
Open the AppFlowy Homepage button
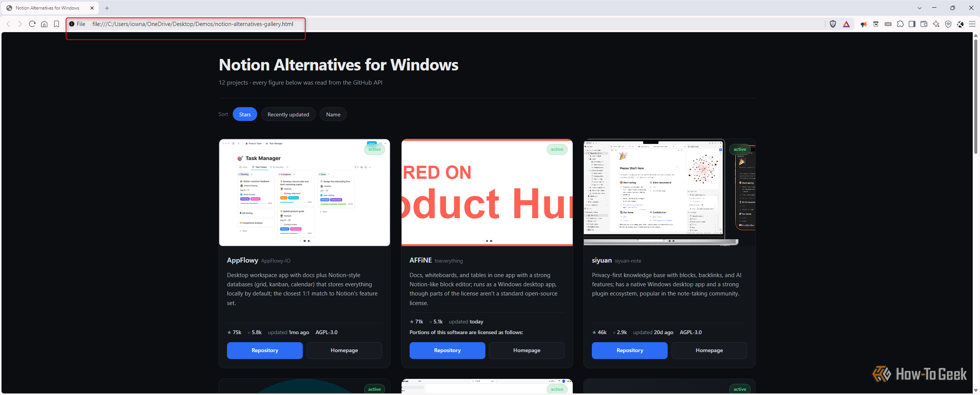click(x=344, y=350)
